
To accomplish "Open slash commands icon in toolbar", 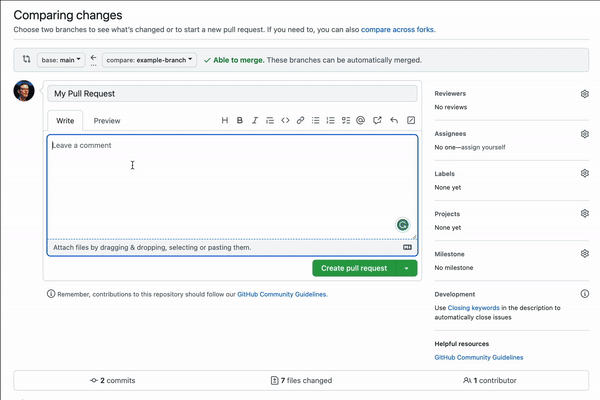I will 411,121.
